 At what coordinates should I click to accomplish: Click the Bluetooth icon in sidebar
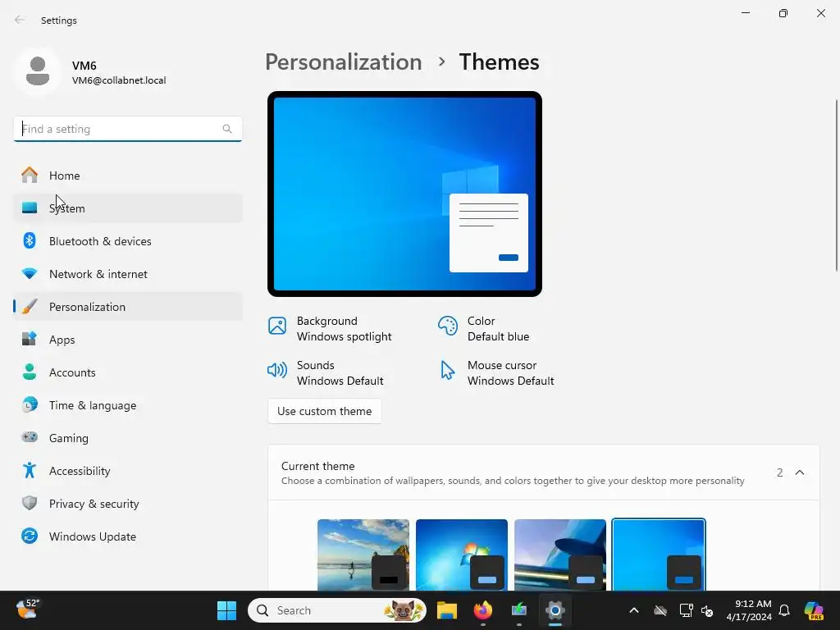(30, 240)
